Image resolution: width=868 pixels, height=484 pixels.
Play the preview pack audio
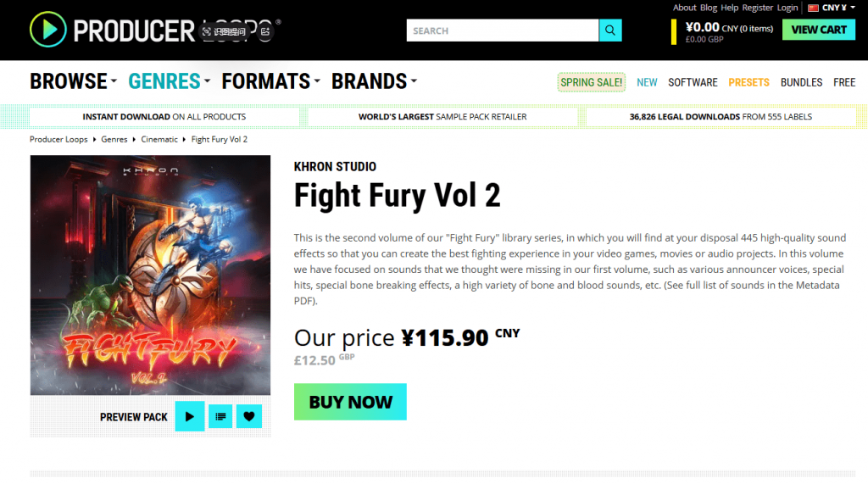pyautogui.click(x=190, y=416)
